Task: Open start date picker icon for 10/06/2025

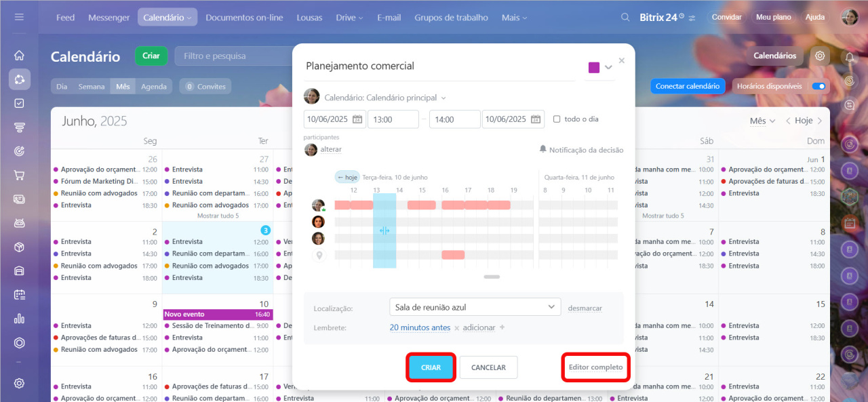Action: coord(357,119)
